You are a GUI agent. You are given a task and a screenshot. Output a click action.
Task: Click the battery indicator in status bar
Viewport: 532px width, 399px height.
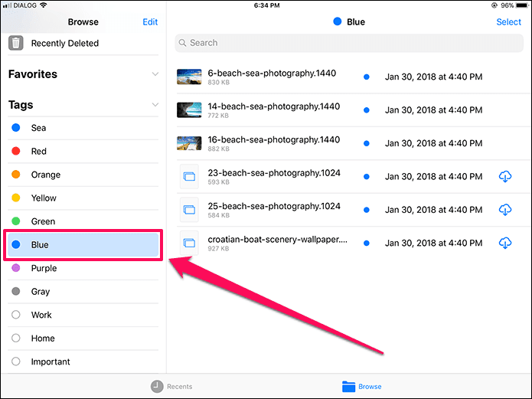click(x=523, y=5)
